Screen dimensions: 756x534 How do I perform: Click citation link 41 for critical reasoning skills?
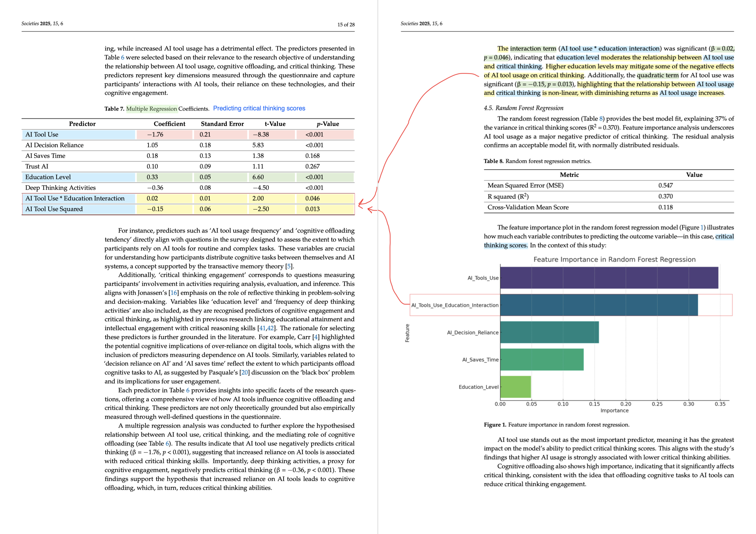[x=262, y=328]
